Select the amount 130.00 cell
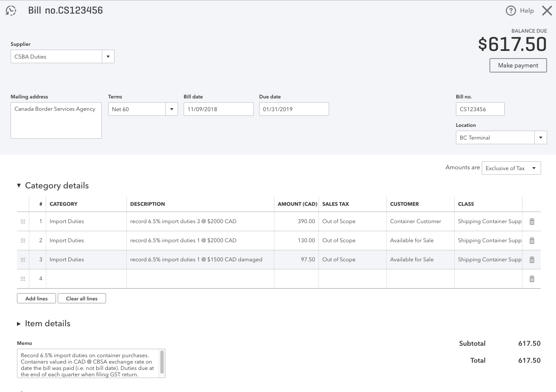 [296, 241]
